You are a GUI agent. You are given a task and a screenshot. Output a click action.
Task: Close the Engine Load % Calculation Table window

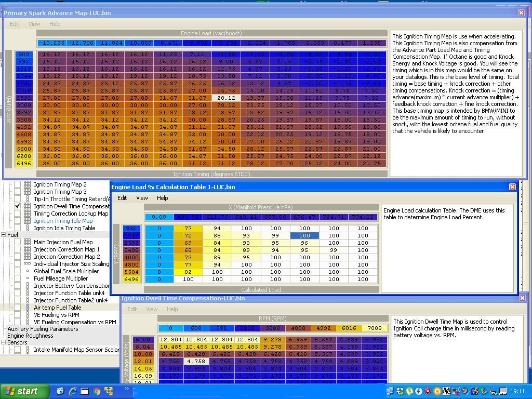click(512, 187)
